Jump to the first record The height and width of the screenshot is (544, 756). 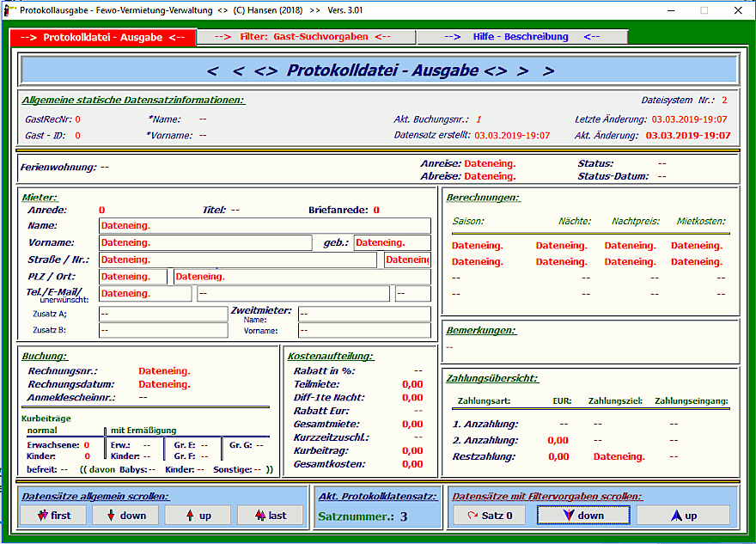[x=54, y=515]
